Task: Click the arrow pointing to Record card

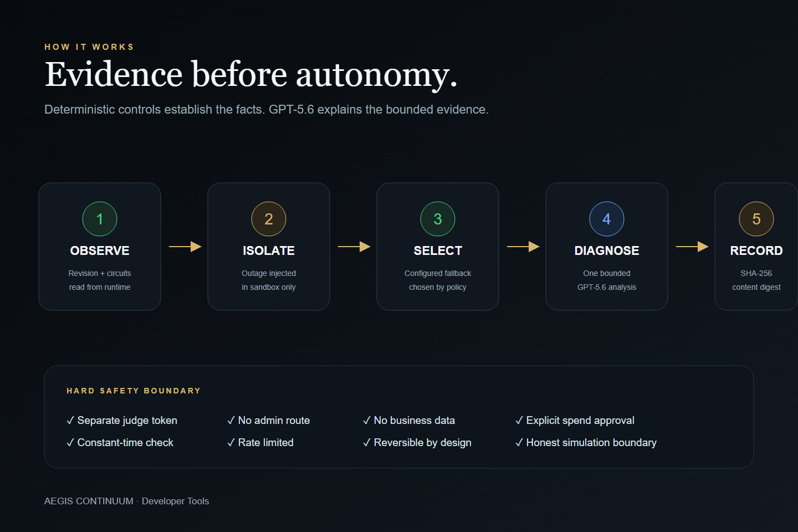Action: (692, 247)
